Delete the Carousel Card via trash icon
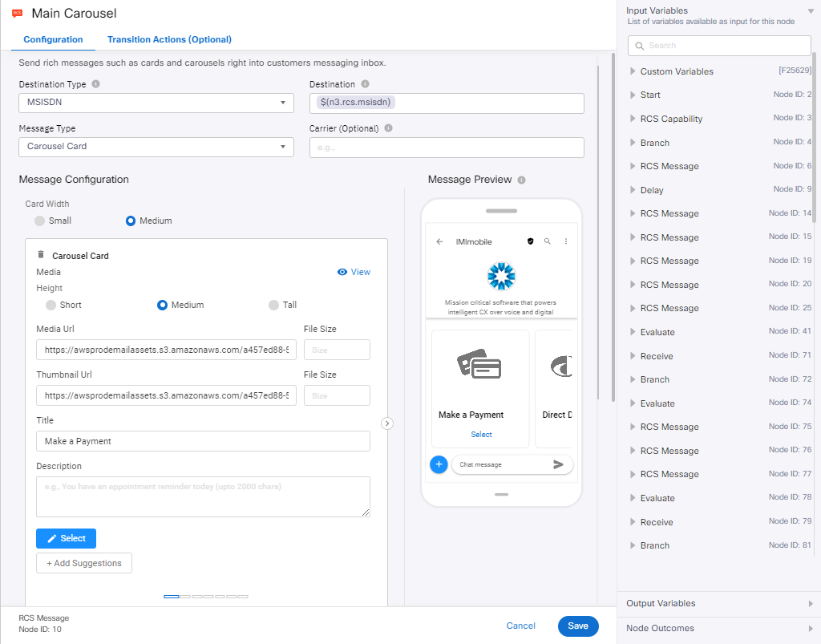821x644 pixels. 42,255
